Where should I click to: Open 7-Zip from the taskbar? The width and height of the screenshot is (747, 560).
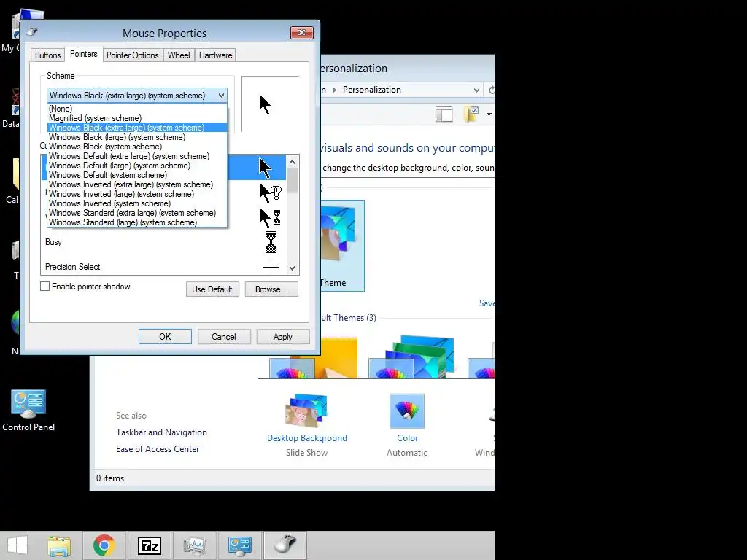tap(149, 545)
